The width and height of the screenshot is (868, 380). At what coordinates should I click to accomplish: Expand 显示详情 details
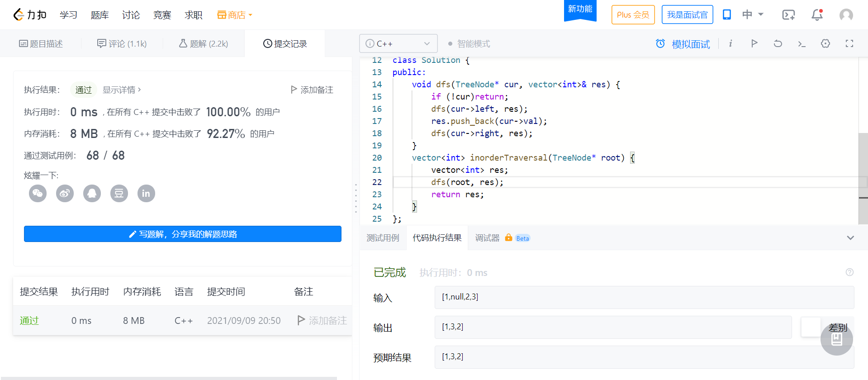pos(122,90)
